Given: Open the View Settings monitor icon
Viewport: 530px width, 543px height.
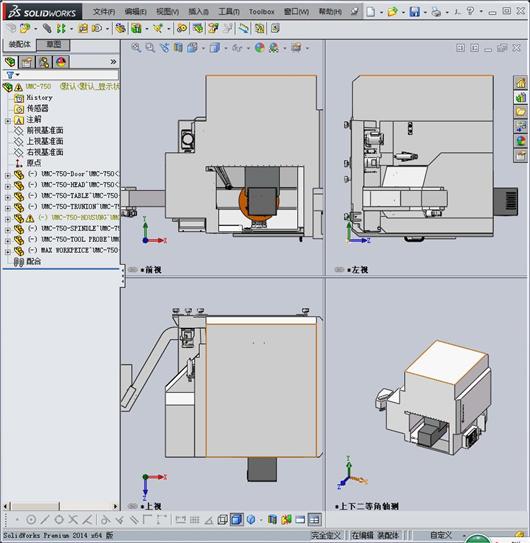Looking at the screenshot, I should [x=296, y=47].
